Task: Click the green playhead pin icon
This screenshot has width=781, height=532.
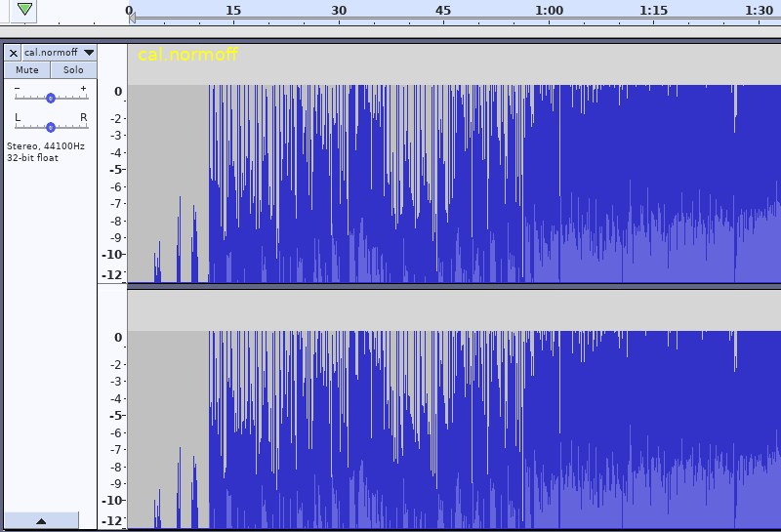Action: tap(24, 9)
